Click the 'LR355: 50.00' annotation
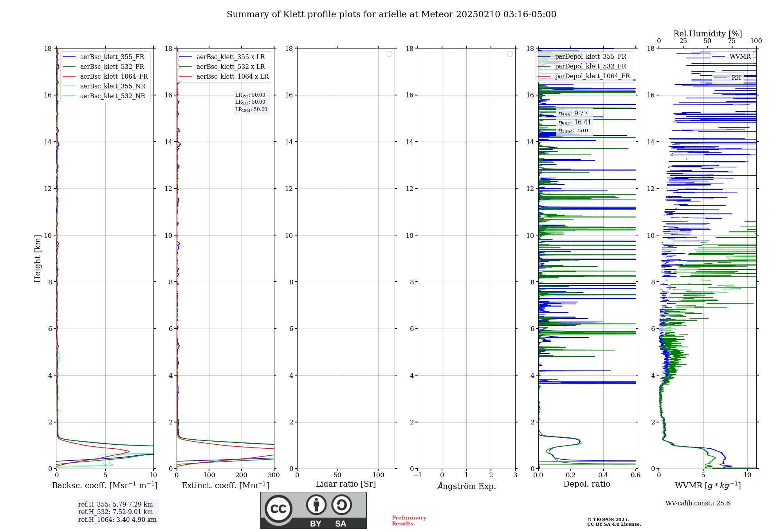This screenshot has width=783, height=532. [x=250, y=95]
